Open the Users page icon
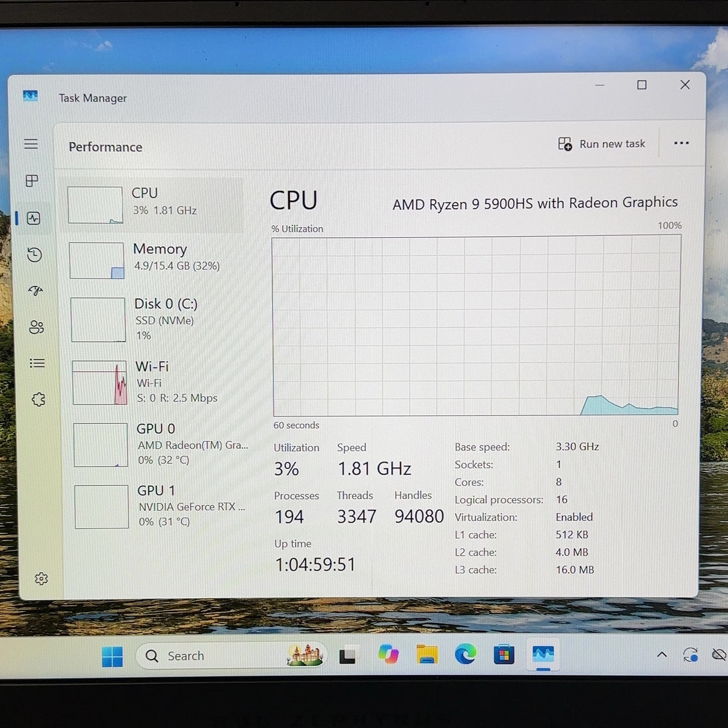728x728 pixels. coord(36,328)
